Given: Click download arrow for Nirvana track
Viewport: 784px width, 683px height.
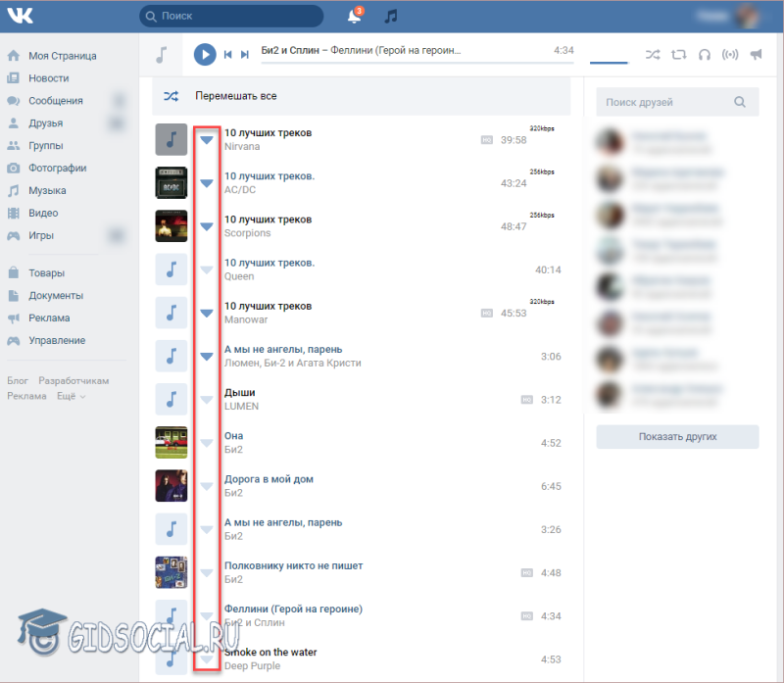Looking at the screenshot, I should 207,140.
